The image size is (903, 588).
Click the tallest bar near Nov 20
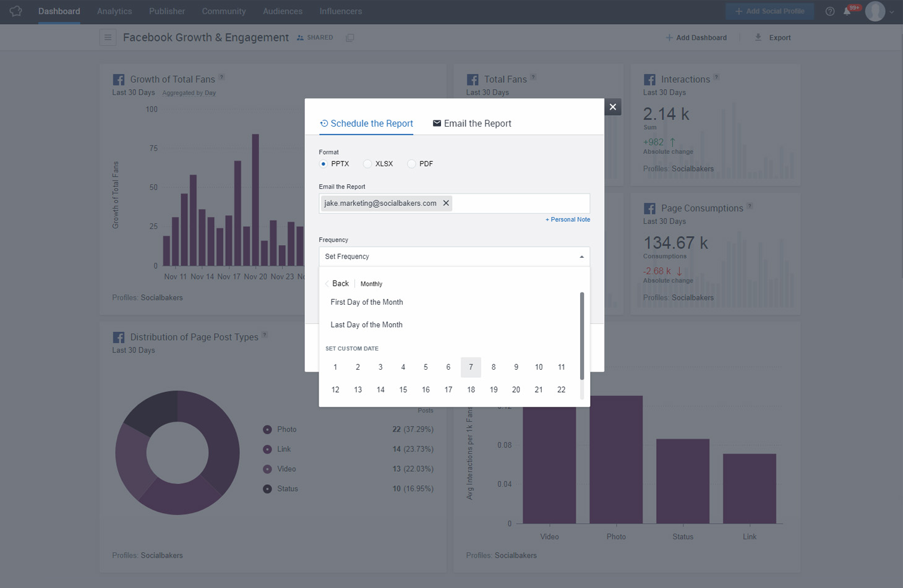coord(255,200)
